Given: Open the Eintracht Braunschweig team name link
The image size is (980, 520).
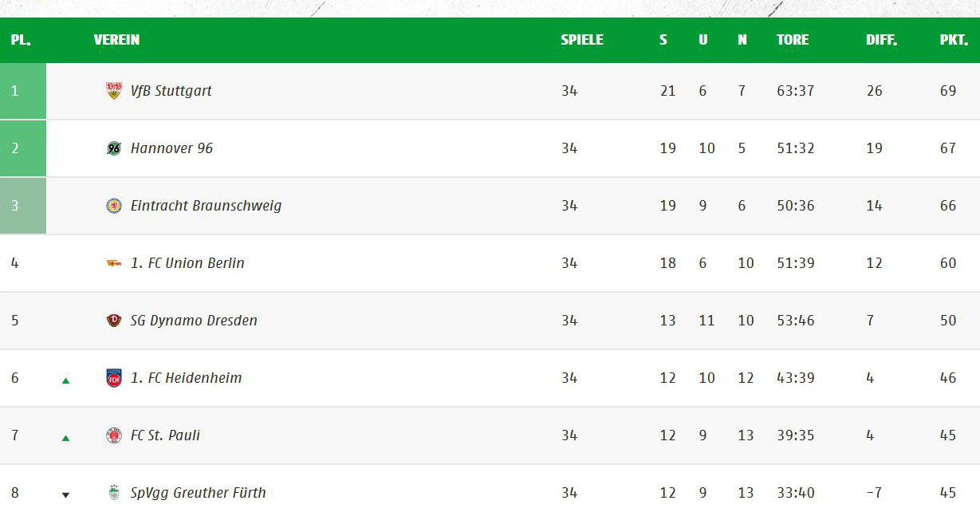Looking at the screenshot, I should (x=206, y=206).
